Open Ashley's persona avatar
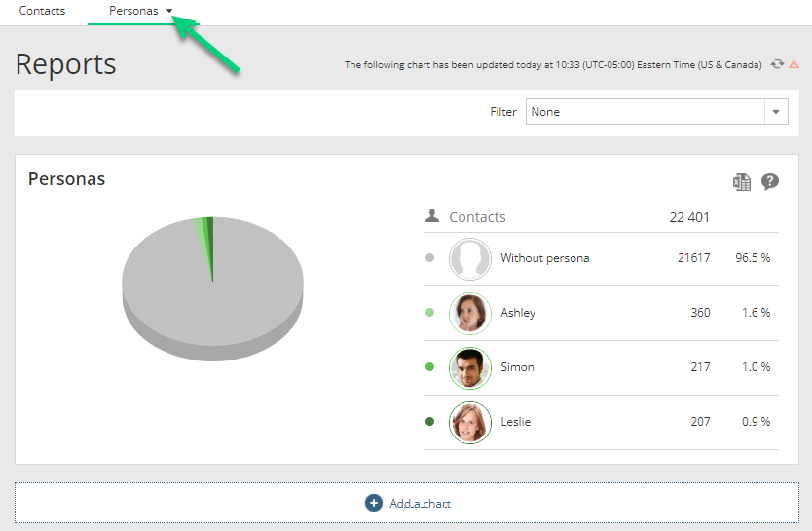The width and height of the screenshot is (812, 531). [x=469, y=314]
